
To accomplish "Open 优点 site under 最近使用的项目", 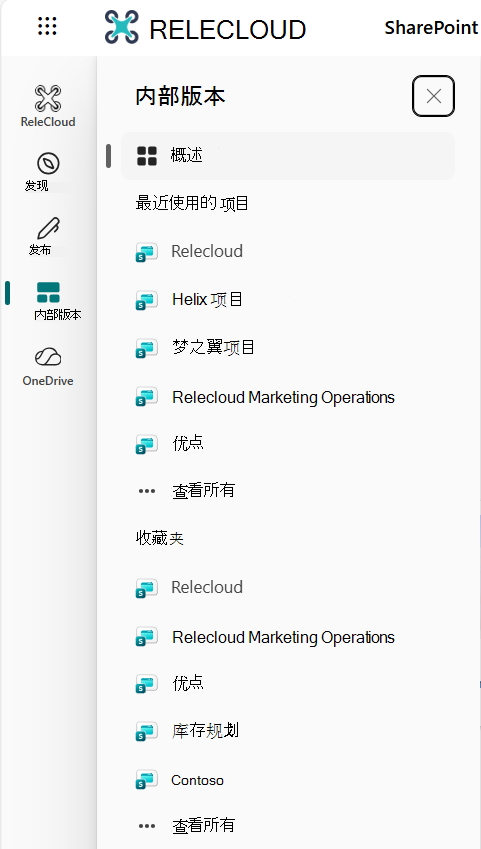I will point(188,443).
